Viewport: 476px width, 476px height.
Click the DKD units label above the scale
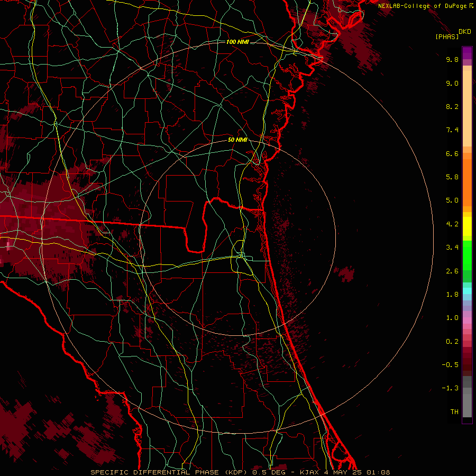(x=465, y=32)
